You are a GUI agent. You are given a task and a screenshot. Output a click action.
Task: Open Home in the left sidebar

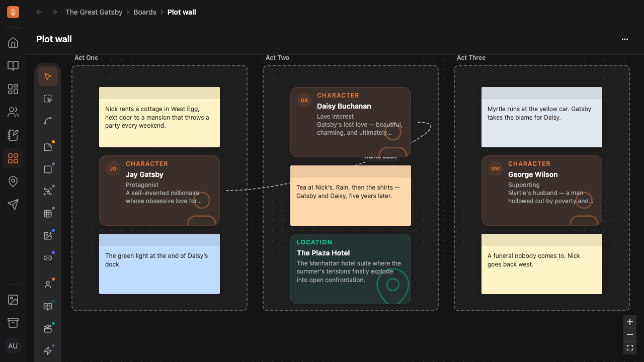(13, 43)
